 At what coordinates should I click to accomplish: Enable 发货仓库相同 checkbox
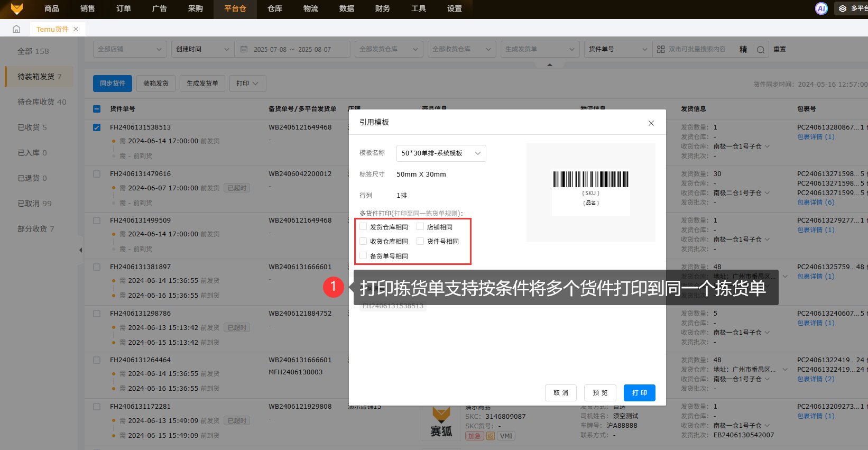pos(363,227)
